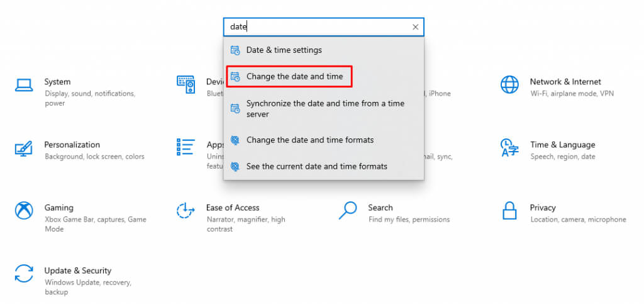Click the Apps list icon
This screenshot has height=304, width=644.
point(186,148)
